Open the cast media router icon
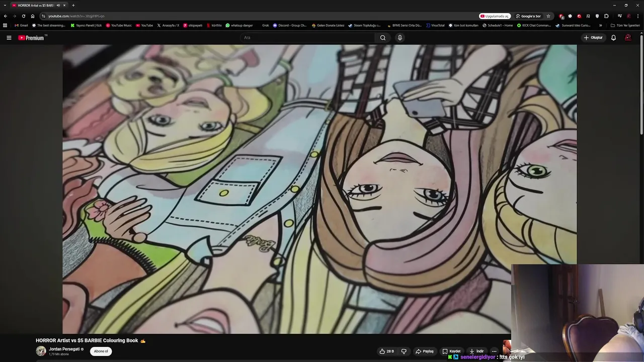This screenshot has height=362, width=644. click(588, 16)
